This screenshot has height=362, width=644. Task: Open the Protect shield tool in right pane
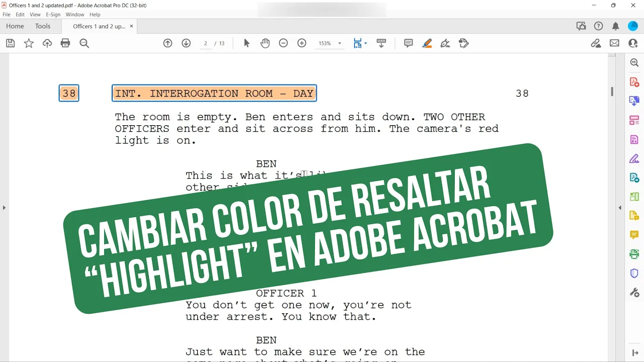(634, 274)
